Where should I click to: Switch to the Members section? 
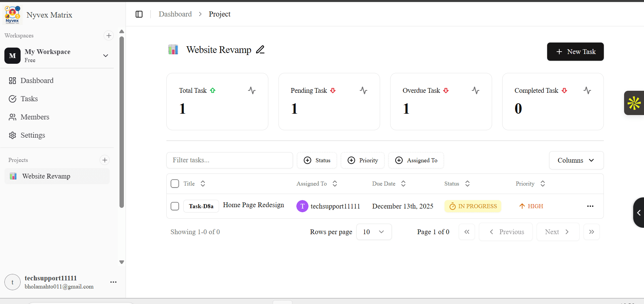pyautogui.click(x=35, y=117)
